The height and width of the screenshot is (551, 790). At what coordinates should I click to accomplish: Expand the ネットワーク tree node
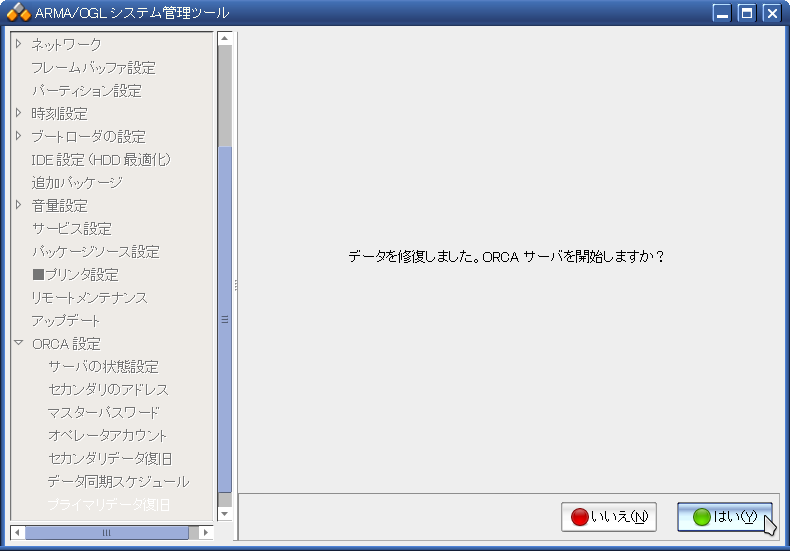(x=18, y=44)
